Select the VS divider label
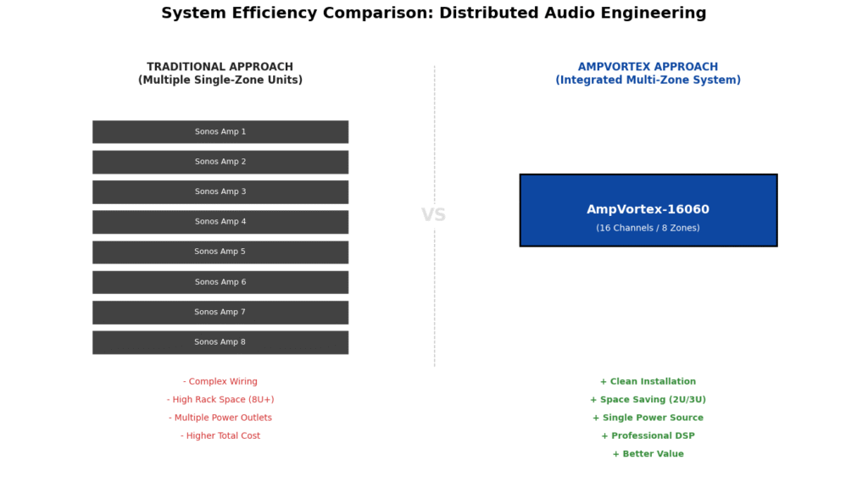 (x=434, y=214)
